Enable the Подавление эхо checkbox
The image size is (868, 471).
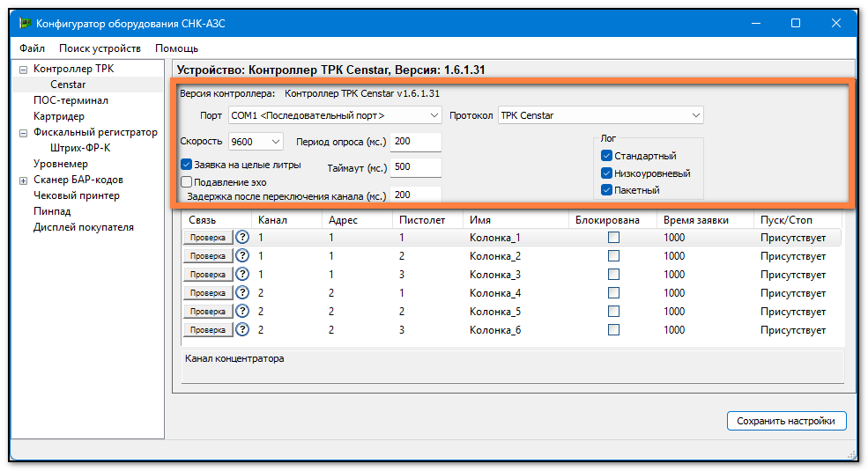coord(187,181)
